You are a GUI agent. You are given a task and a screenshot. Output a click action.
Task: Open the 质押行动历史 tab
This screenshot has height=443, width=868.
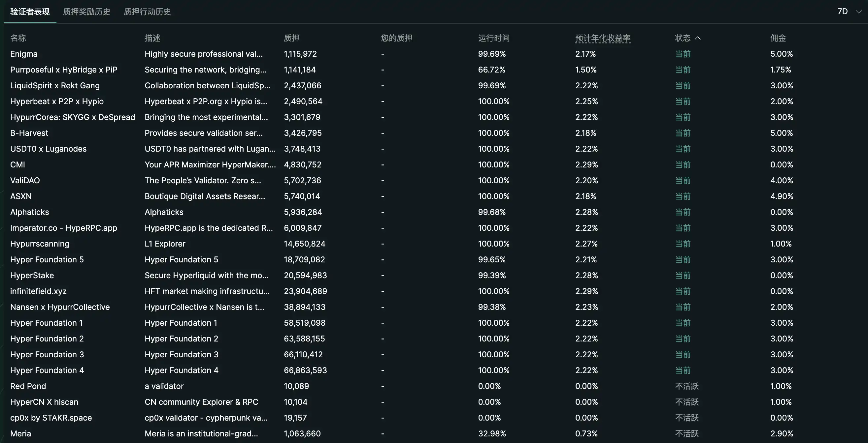click(x=147, y=12)
